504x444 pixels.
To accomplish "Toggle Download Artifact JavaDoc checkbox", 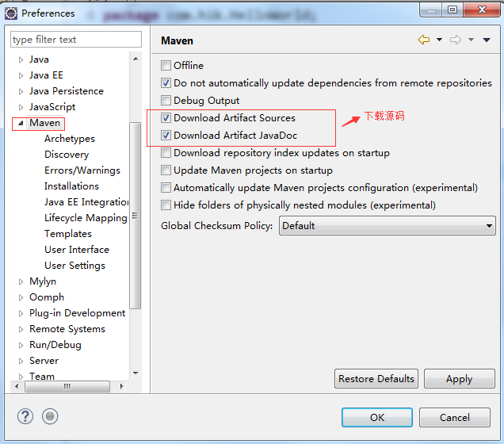I will (166, 136).
